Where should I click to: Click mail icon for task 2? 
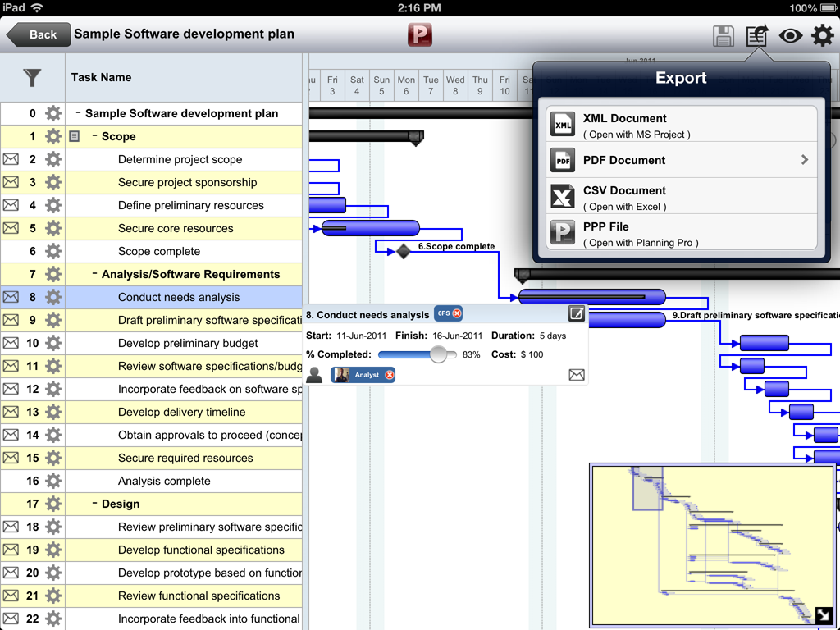click(11, 160)
